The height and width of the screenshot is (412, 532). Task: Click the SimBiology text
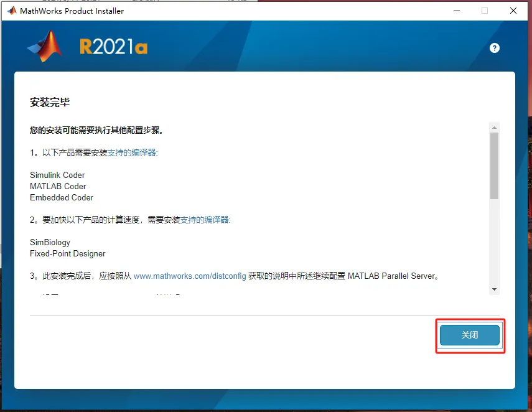pyautogui.click(x=50, y=242)
